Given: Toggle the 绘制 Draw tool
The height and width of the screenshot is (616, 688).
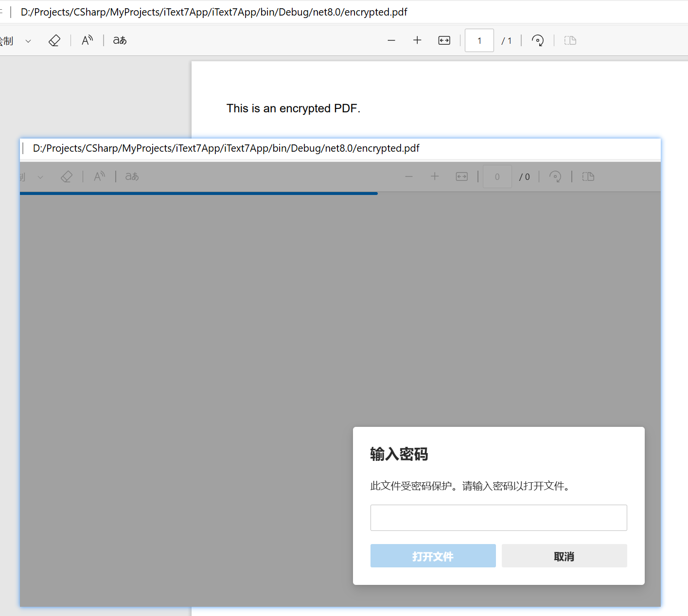Looking at the screenshot, I should click(x=7, y=40).
